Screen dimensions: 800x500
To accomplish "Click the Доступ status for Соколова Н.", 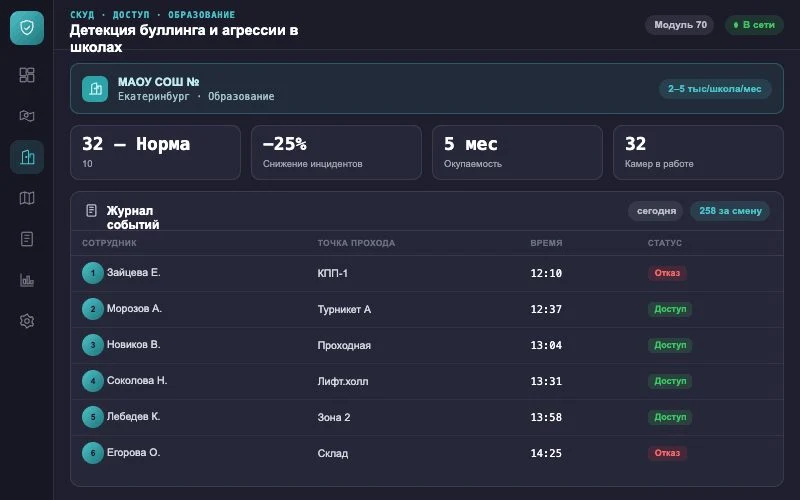I will 670,381.
